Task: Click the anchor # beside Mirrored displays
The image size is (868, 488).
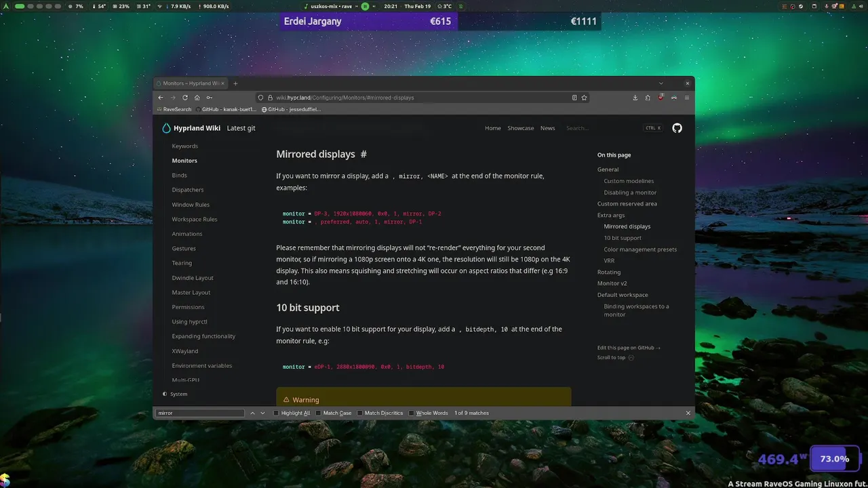Action: [x=363, y=155]
